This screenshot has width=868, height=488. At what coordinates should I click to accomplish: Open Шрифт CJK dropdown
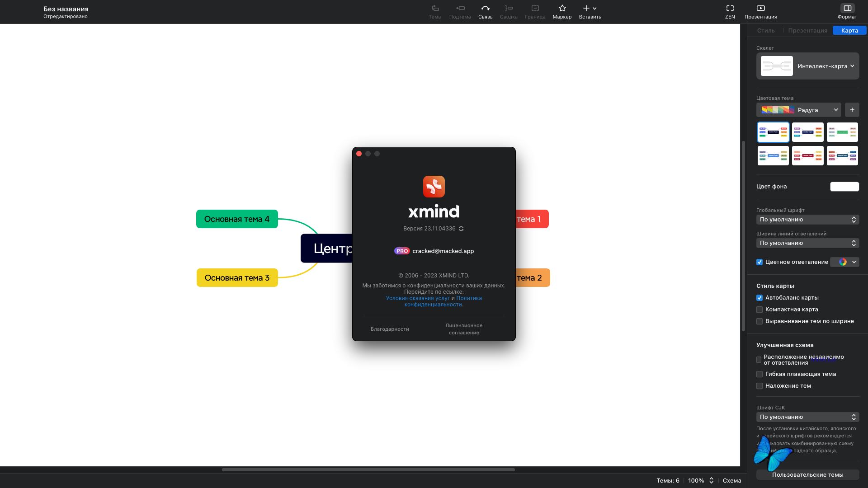point(807,417)
